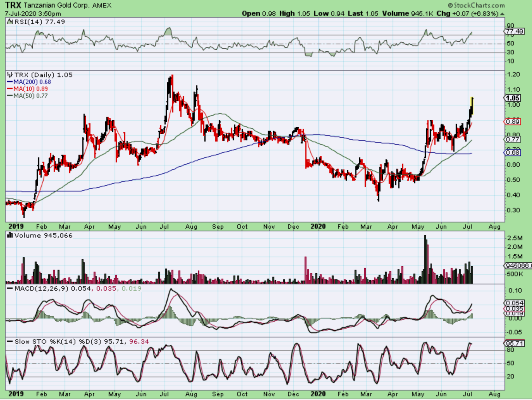Click the StockCharts.com copyright link
The height and width of the screenshot is (400, 532).
(x=476, y=5)
